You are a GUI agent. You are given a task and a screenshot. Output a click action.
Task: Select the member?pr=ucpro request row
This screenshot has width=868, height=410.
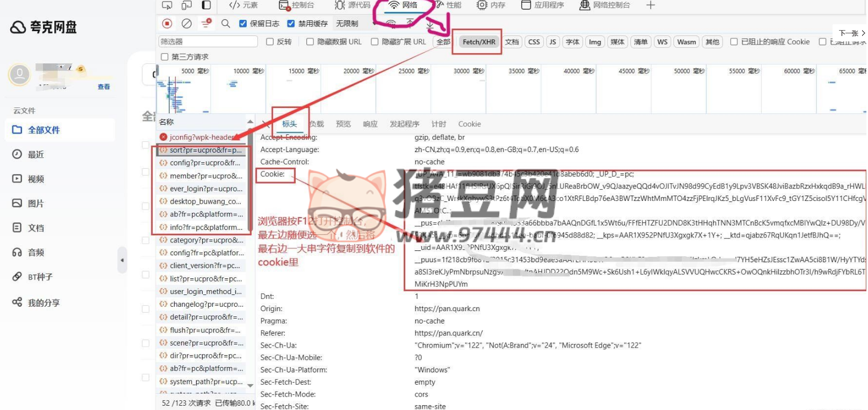point(202,176)
